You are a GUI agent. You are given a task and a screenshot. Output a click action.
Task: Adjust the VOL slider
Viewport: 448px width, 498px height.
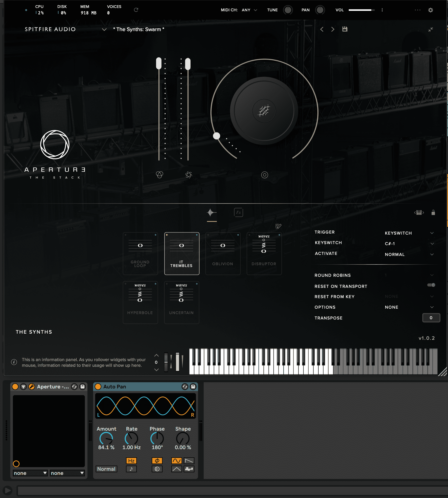[362, 10]
